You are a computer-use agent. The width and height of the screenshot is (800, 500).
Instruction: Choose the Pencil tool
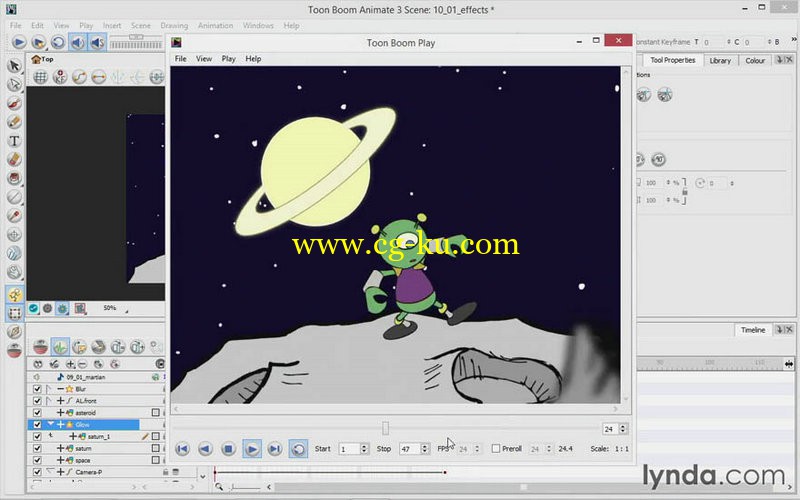(x=14, y=122)
